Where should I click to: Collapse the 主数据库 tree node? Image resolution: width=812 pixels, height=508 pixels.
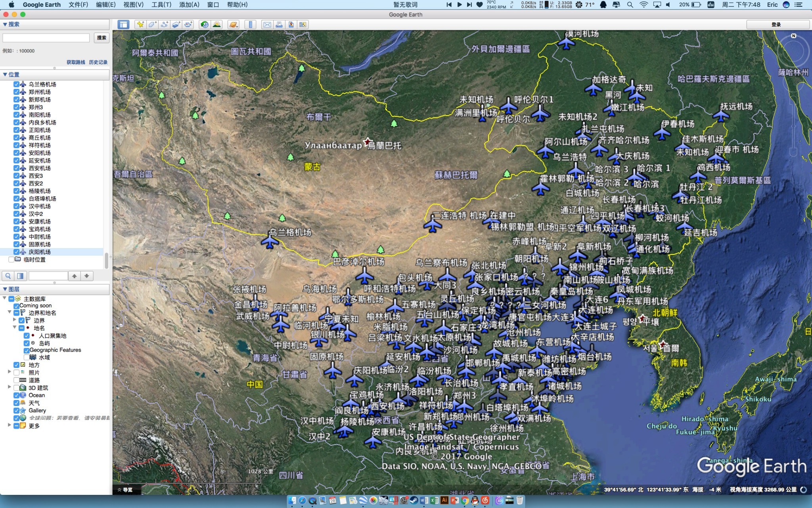pos(4,298)
